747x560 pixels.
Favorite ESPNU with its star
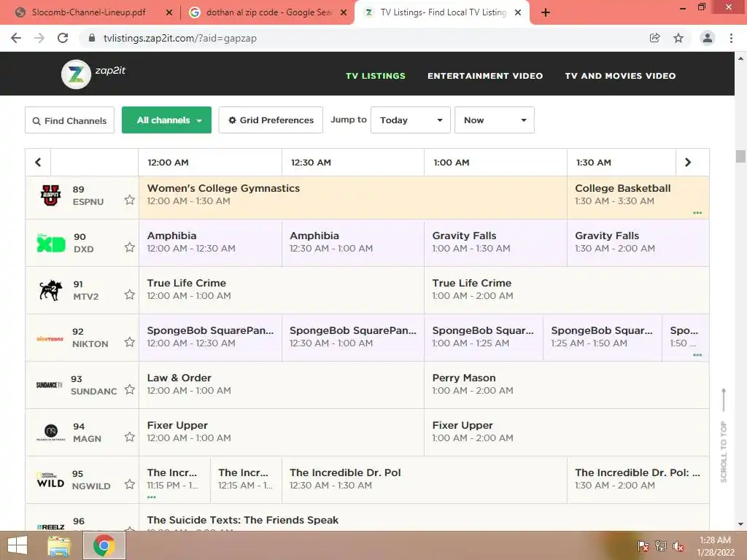pyautogui.click(x=130, y=200)
